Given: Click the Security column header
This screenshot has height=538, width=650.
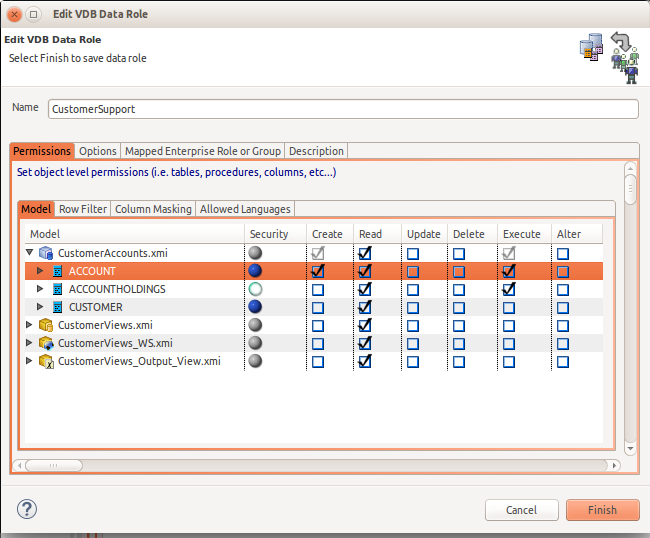Looking at the screenshot, I should pyautogui.click(x=275, y=234).
